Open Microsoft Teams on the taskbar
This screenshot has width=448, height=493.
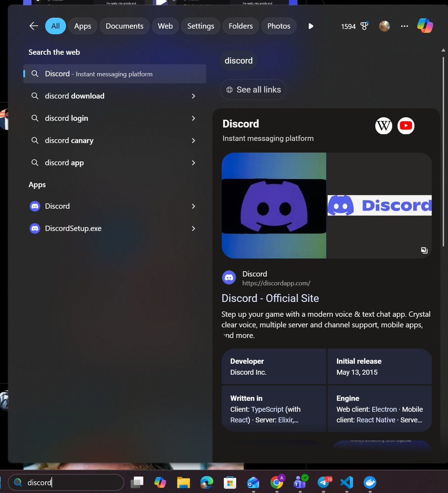(301, 482)
